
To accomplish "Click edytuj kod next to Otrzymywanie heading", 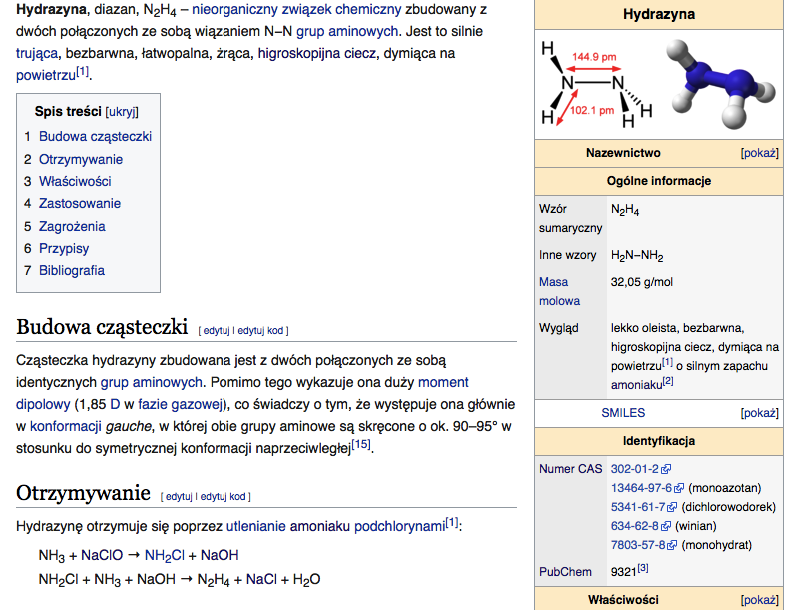I will coord(223,496).
